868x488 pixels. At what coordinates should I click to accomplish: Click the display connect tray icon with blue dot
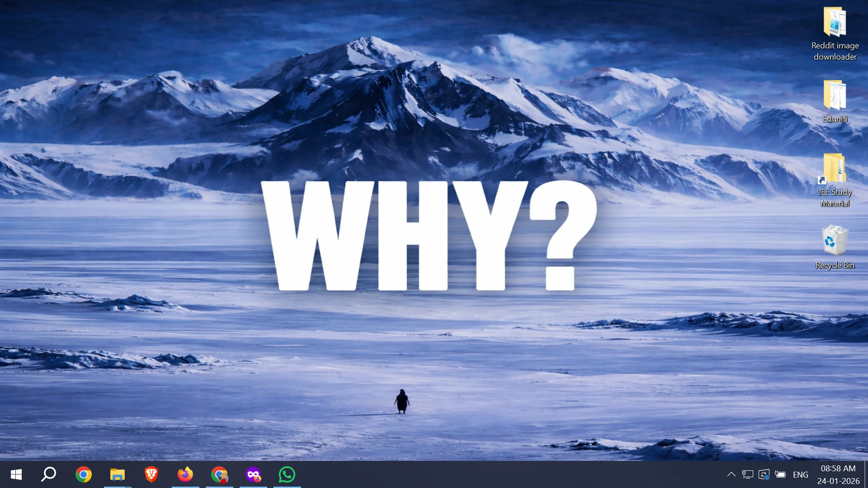[x=764, y=474]
